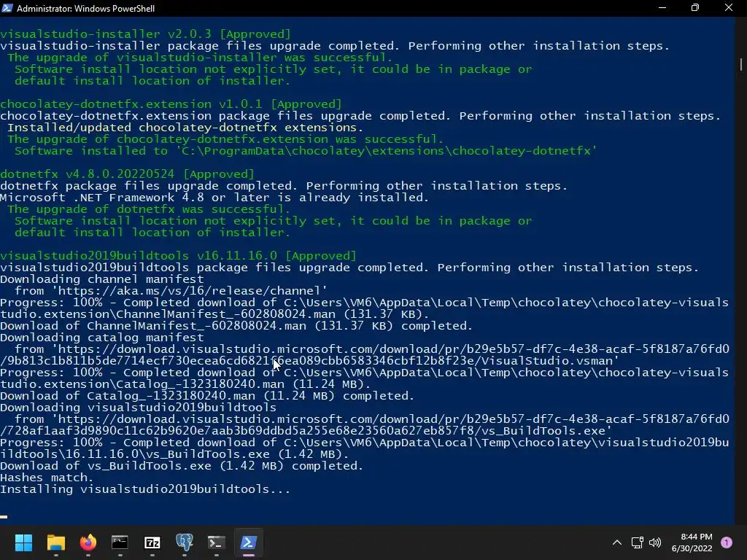747x560 pixels.
Task: Click the vertical scrollbar thumb
Action: tap(741, 64)
